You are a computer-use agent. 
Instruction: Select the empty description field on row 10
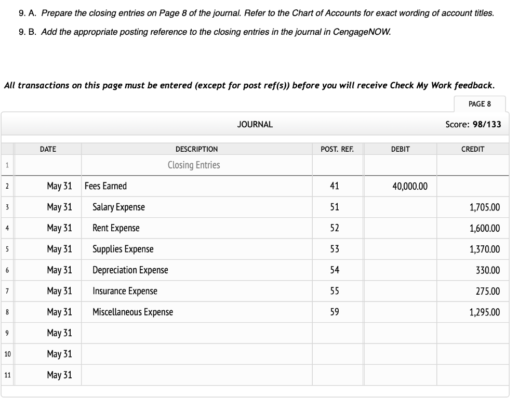pos(196,354)
